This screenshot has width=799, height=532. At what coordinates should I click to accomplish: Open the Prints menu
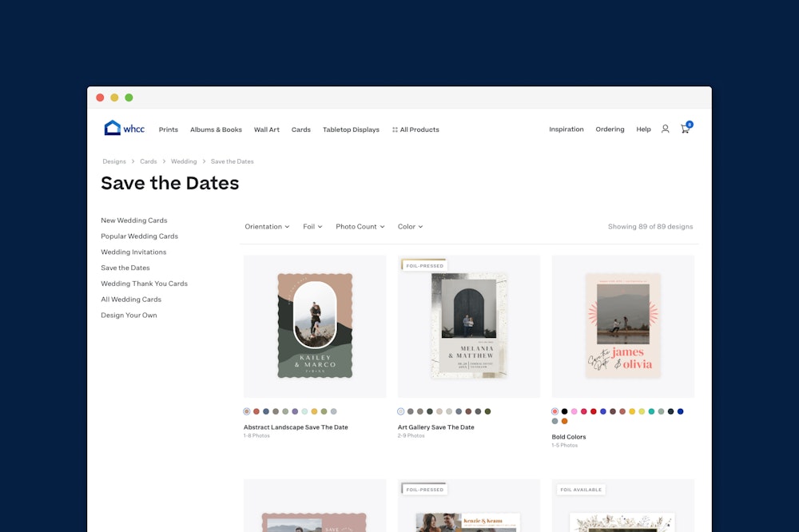tap(168, 129)
